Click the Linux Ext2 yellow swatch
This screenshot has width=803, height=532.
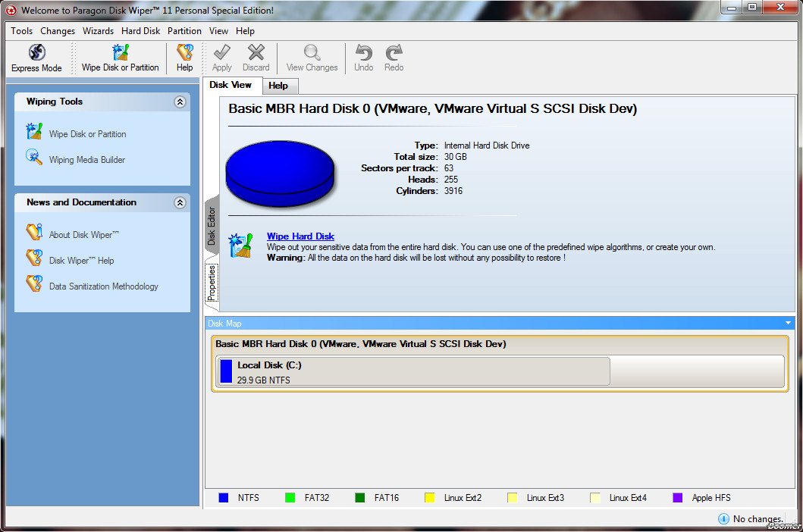(430, 498)
